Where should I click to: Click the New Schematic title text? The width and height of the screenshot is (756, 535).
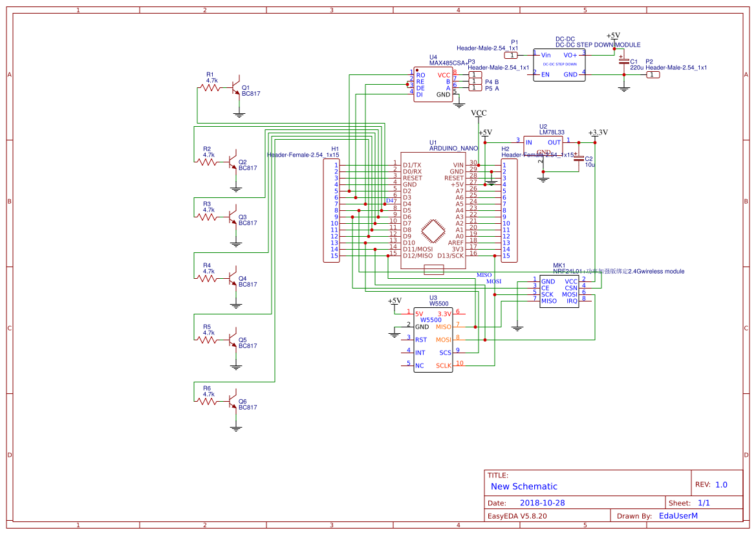524,486
